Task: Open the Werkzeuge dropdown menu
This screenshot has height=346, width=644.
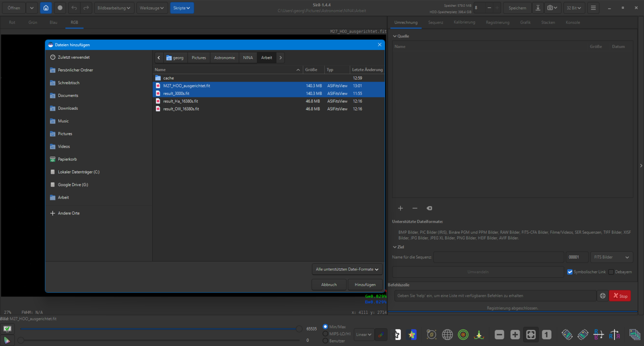Action: [152, 8]
